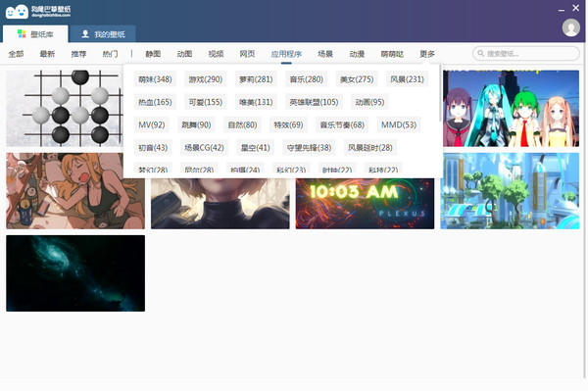The image size is (588, 391).
Task: Select the 推荐 filter
Action: [x=78, y=54]
